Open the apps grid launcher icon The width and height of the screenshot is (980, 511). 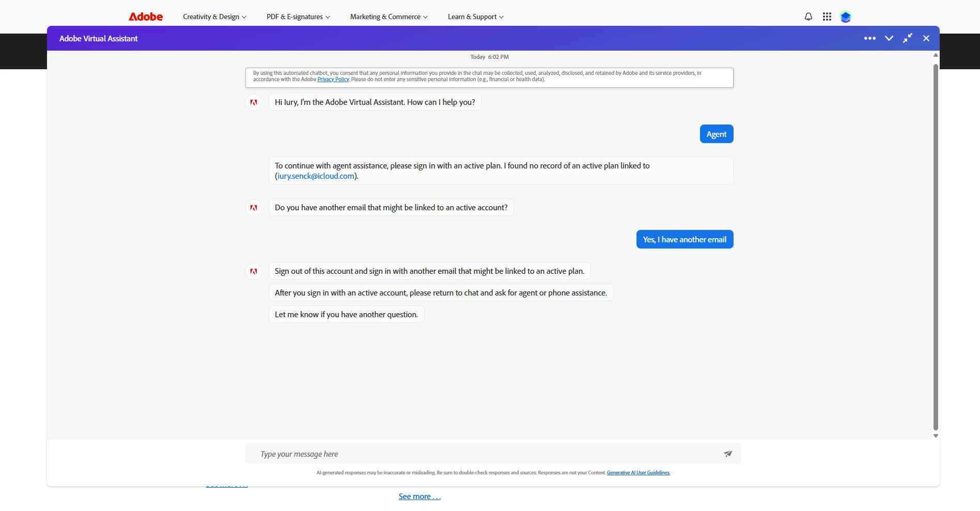pos(827,17)
